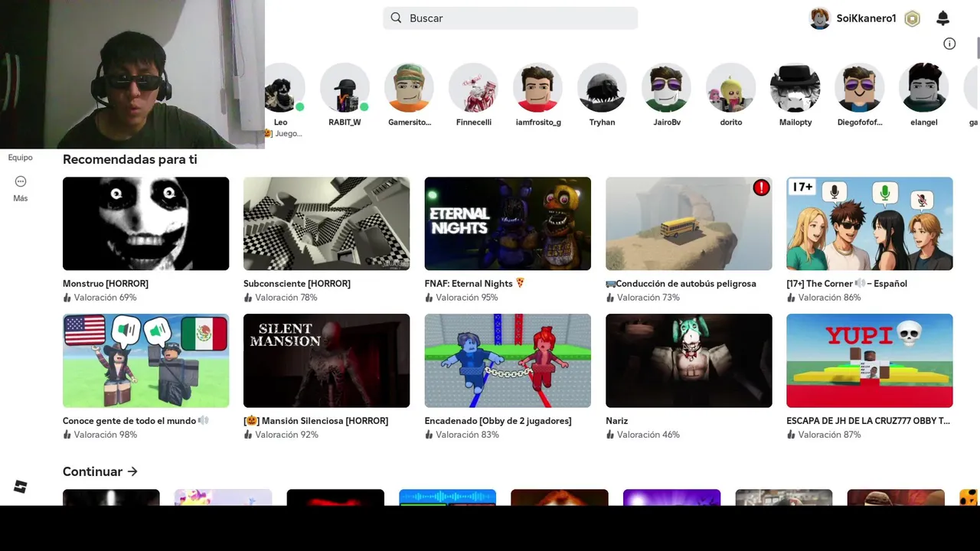This screenshot has width=980, height=551.
Task: Open Conoce gente de todo el mundo thumbnail
Action: 145,360
